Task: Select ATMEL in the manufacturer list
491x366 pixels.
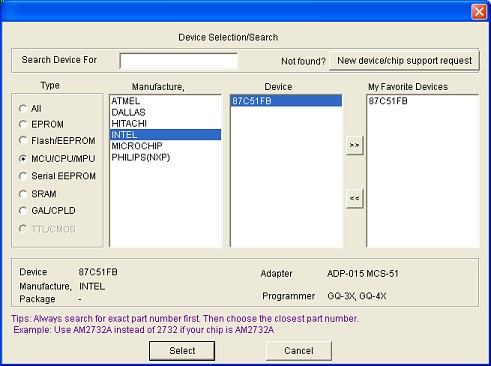Action: pyautogui.click(x=165, y=101)
